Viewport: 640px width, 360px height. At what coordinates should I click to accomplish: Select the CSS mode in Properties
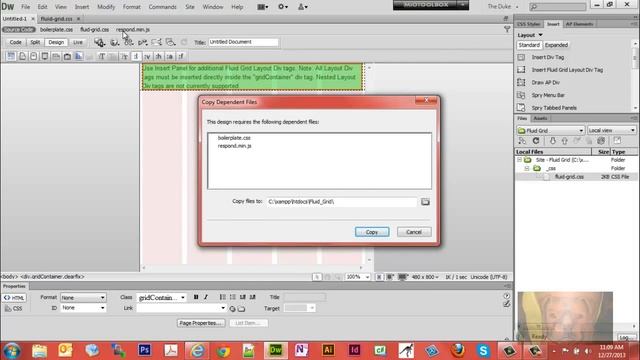[14, 309]
